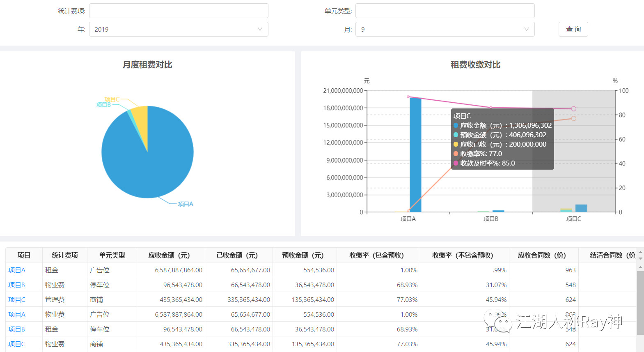The image size is (644, 352).
Task: Expand the 月 month dropdown showing 9
Action: click(445, 29)
